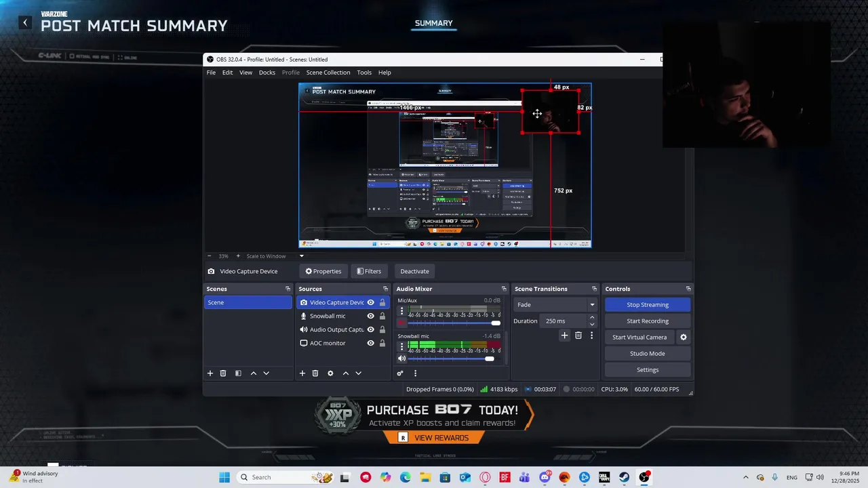Go back with Warzone summary arrow
Screen dimensions: 868x488
25,23
